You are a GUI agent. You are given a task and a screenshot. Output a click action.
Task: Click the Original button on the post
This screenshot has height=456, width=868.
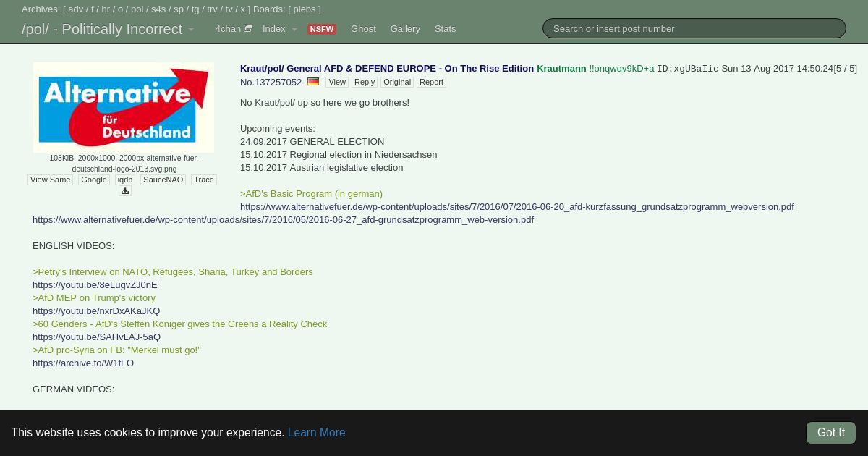click(397, 82)
